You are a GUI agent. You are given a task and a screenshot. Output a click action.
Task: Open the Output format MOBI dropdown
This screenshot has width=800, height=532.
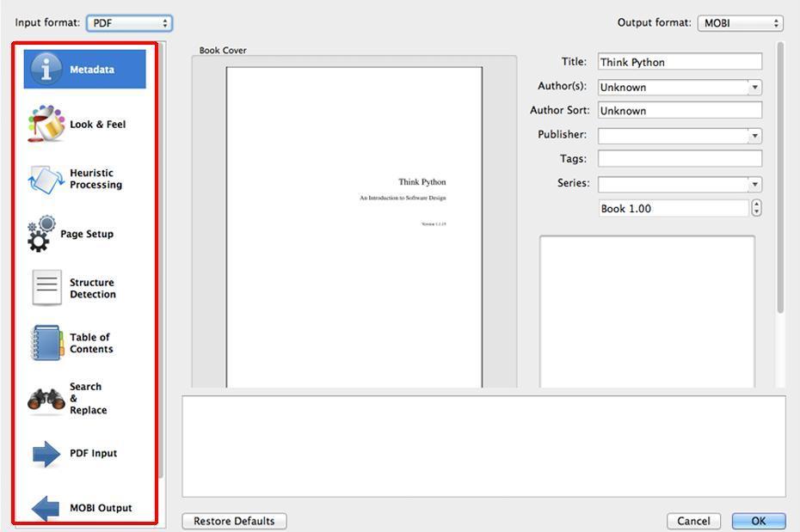pos(740,23)
